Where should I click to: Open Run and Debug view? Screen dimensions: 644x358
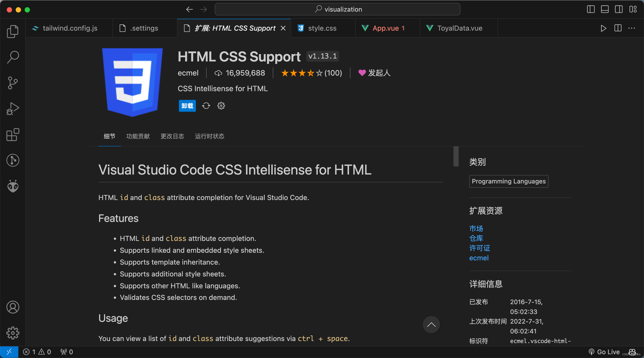pos(13,109)
